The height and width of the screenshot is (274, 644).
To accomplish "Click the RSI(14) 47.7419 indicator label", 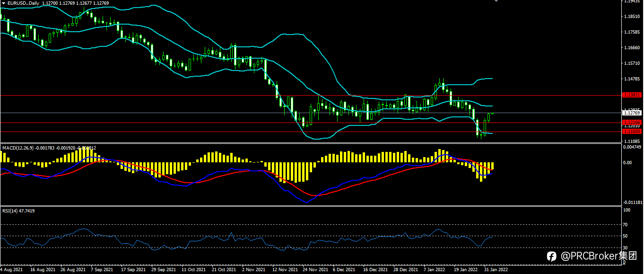I will (x=18, y=211).
